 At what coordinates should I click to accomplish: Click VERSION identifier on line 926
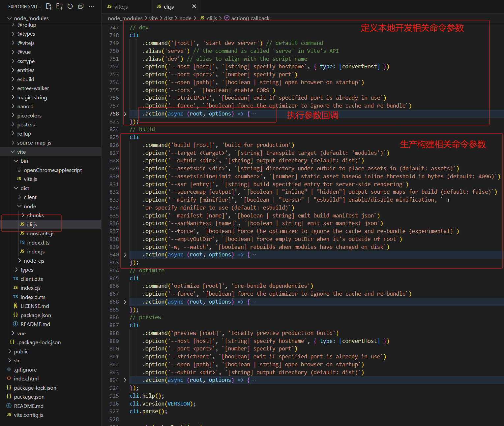pyautogui.click(x=179, y=404)
